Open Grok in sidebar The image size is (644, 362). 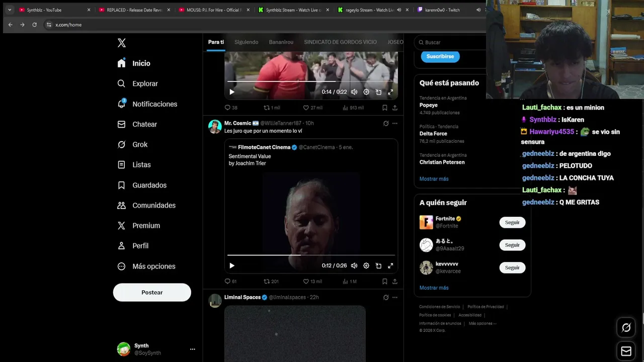coord(133,144)
